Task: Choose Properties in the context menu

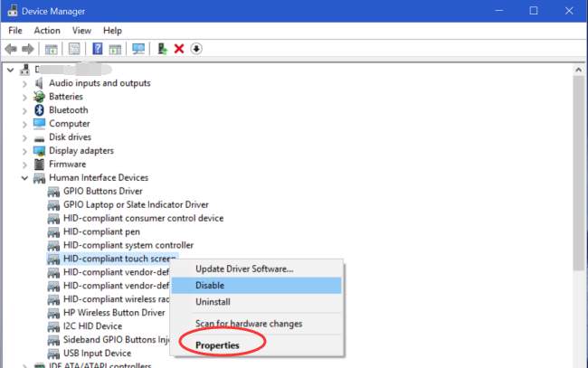Action: tap(257, 345)
